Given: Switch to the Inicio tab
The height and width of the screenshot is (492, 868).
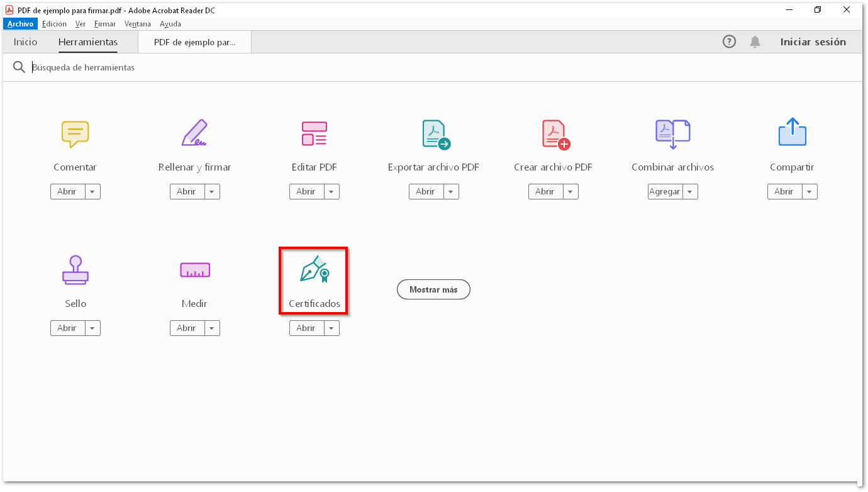Looking at the screenshot, I should [x=26, y=42].
